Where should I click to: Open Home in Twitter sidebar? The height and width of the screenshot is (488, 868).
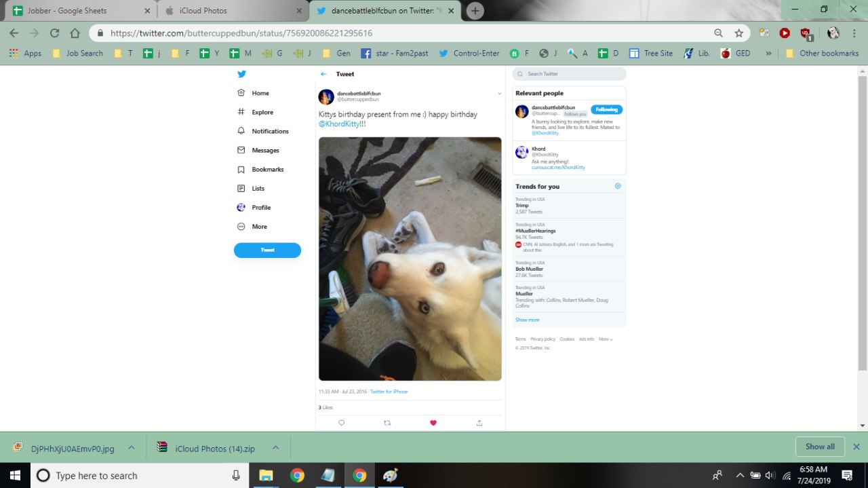254,93
